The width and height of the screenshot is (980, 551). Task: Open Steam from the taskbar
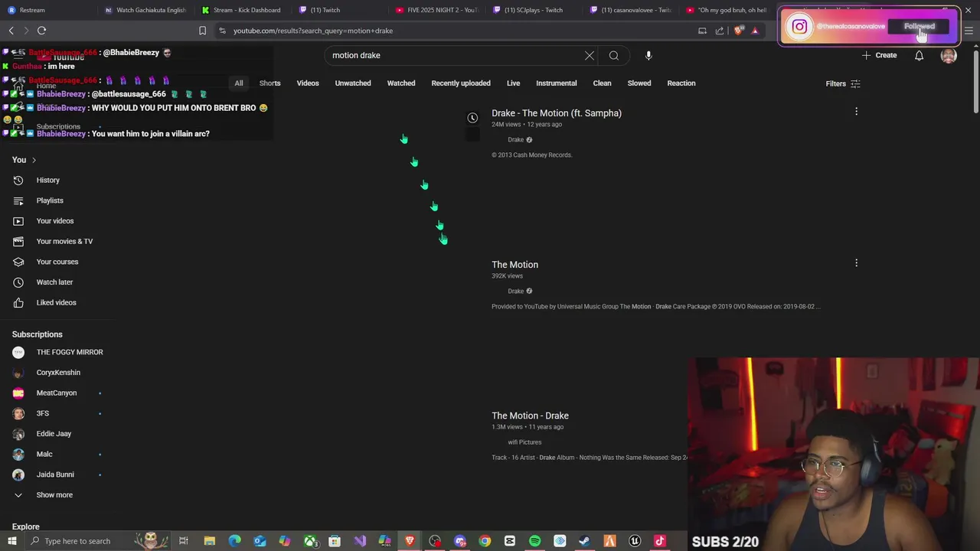[x=584, y=541]
